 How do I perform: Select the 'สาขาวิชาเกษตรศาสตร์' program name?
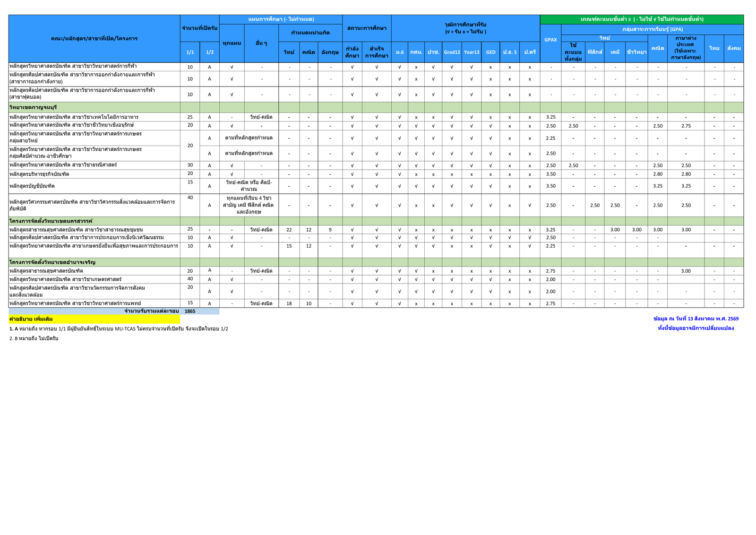[65, 279]
